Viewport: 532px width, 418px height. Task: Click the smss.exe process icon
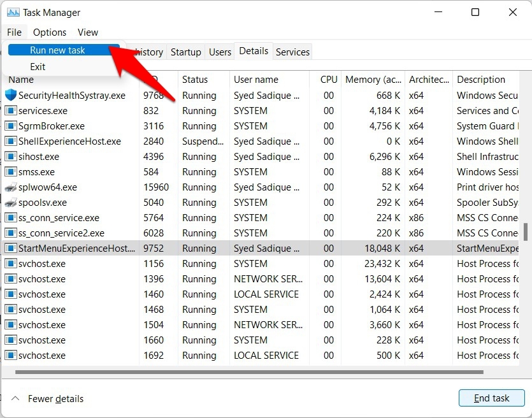(11, 171)
